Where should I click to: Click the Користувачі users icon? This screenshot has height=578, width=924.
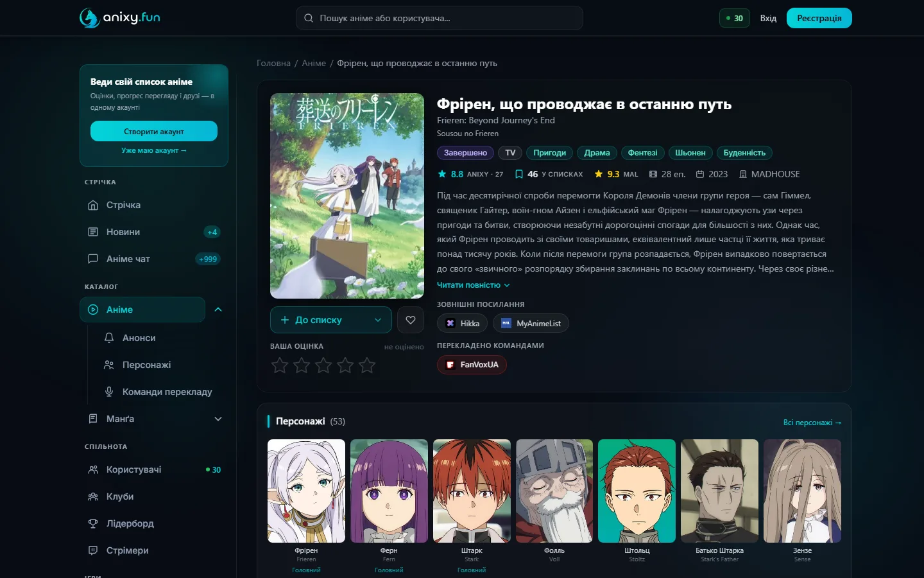(93, 469)
